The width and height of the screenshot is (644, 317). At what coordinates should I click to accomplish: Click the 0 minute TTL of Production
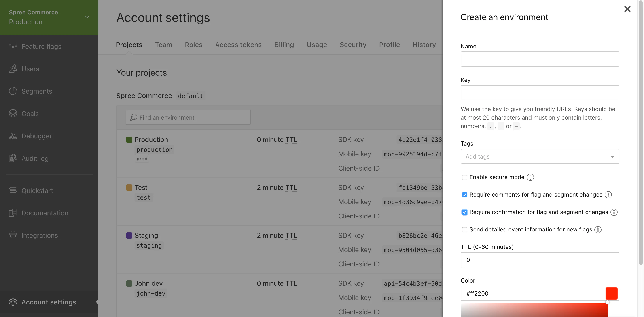tap(277, 139)
